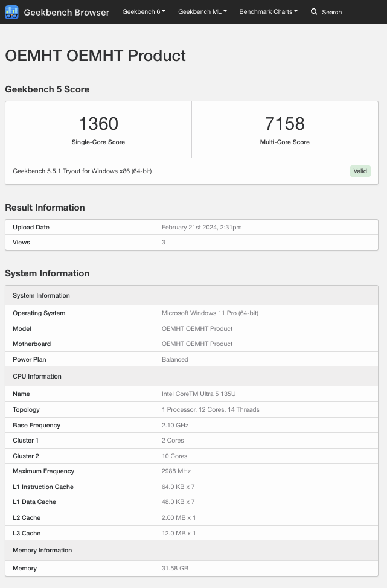The height and width of the screenshot is (588, 387).
Task: Click the 31.58 GB memory value
Action: click(176, 568)
